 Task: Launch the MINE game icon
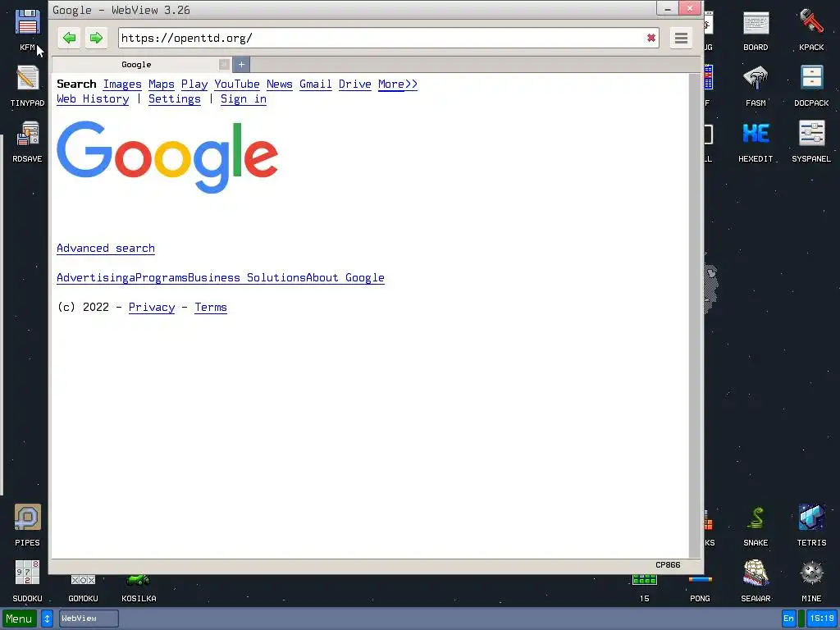[x=811, y=581]
